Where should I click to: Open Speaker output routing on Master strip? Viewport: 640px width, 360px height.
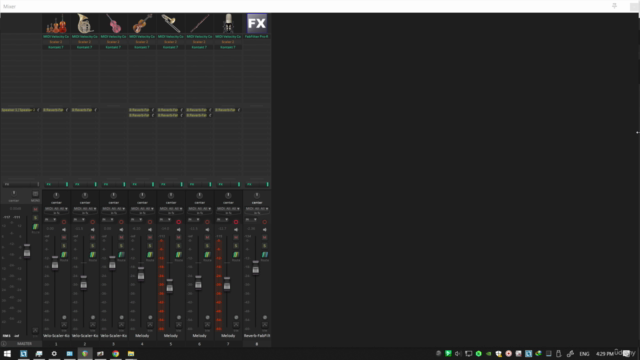click(18, 110)
